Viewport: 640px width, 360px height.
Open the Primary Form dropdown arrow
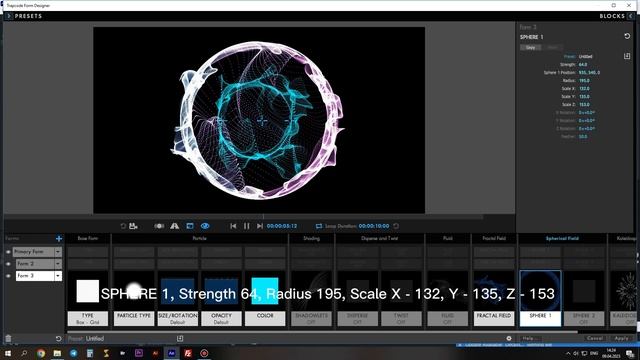coord(58,252)
